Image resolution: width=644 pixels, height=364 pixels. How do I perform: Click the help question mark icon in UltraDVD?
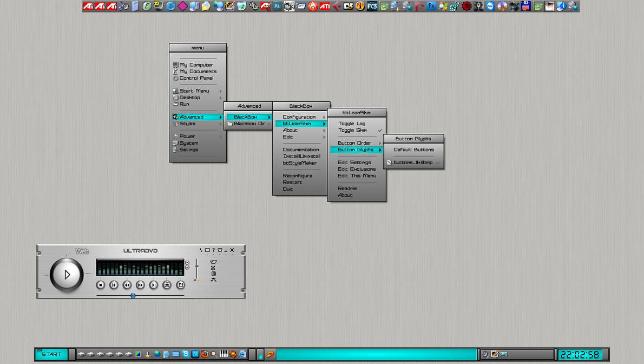tap(213, 250)
